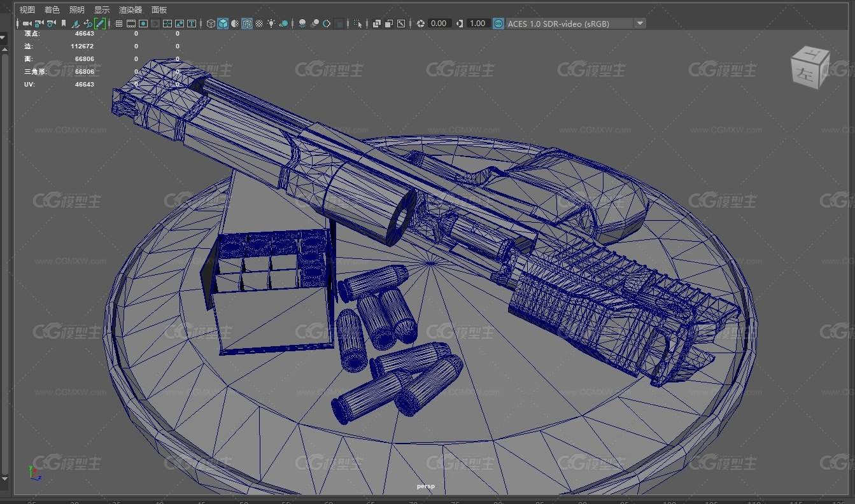The image size is (855, 504).
Task: Click the 顶点 vertex count label
Action: tap(32, 34)
